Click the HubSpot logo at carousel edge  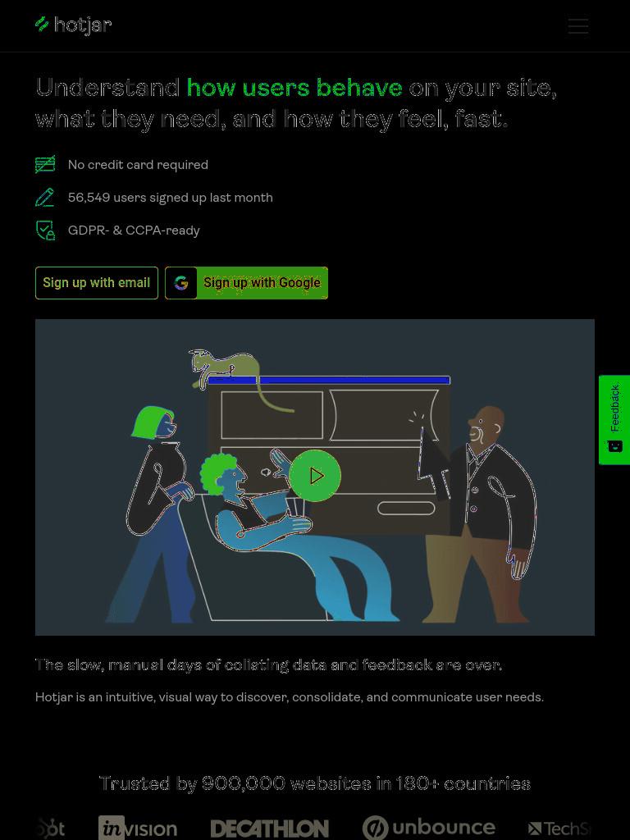(50, 829)
